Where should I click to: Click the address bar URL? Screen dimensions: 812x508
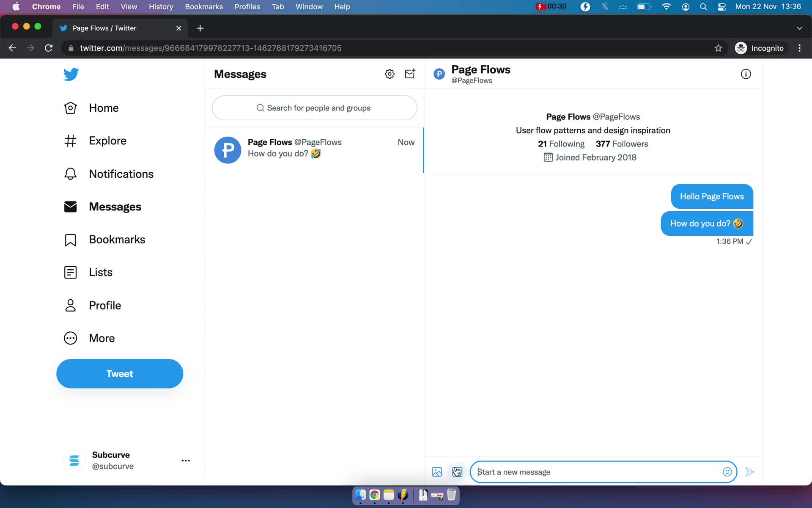pyautogui.click(x=211, y=48)
